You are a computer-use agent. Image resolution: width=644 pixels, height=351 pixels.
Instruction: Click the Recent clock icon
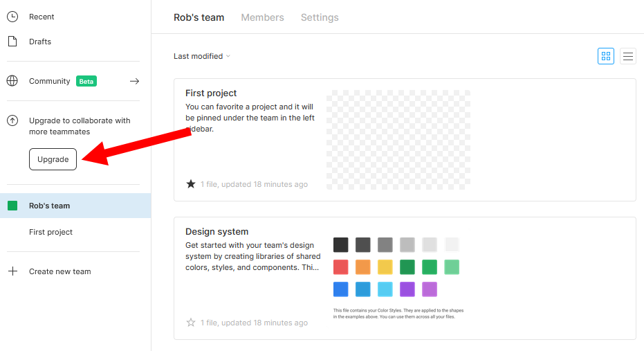[x=12, y=17]
